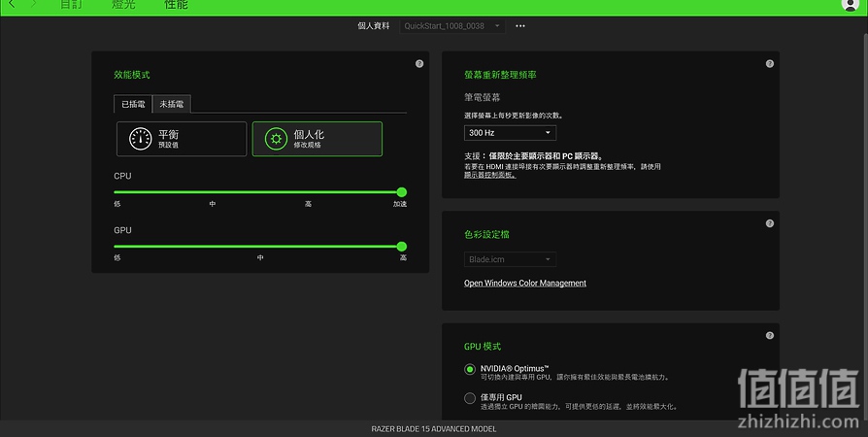The height and width of the screenshot is (437, 868).
Task: Expand the QuickStart_1008_0038 profile dropdown
Action: 452,26
